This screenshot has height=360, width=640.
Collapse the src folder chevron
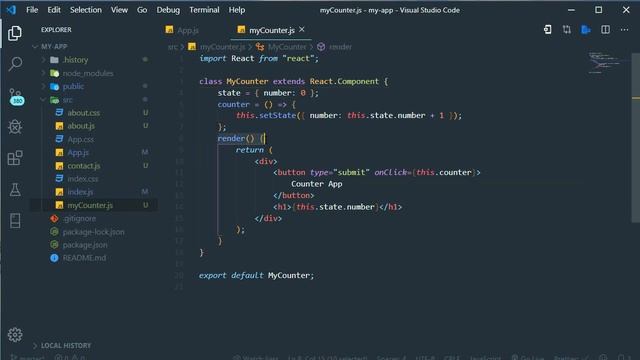coord(43,100)
